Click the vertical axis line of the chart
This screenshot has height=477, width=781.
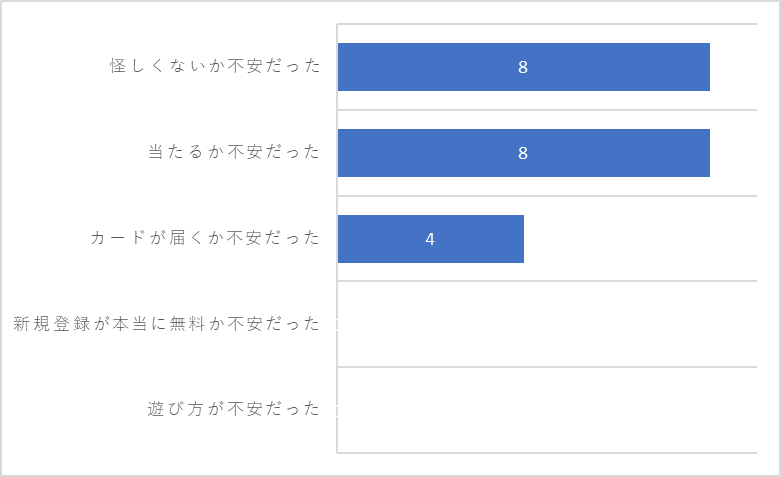point(337,238)
